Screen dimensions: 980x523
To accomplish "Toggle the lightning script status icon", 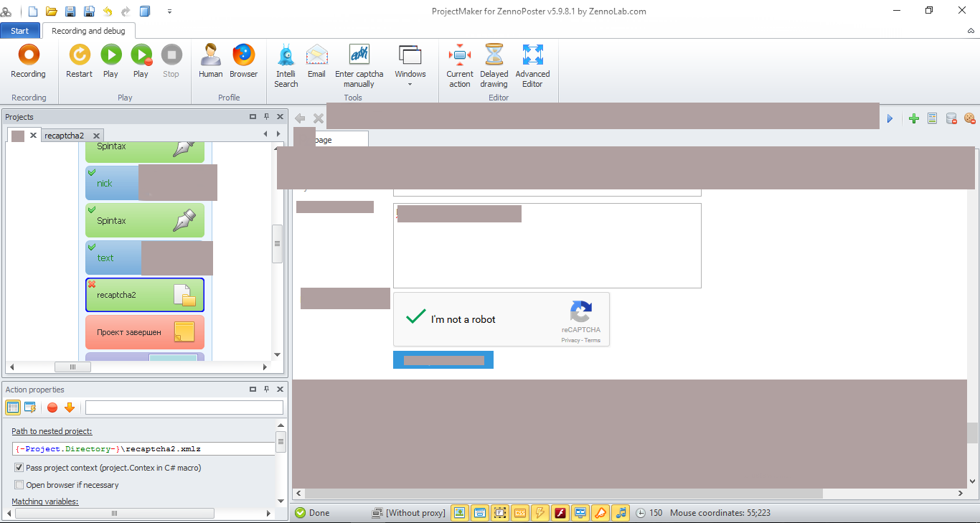I will [540, 512].
